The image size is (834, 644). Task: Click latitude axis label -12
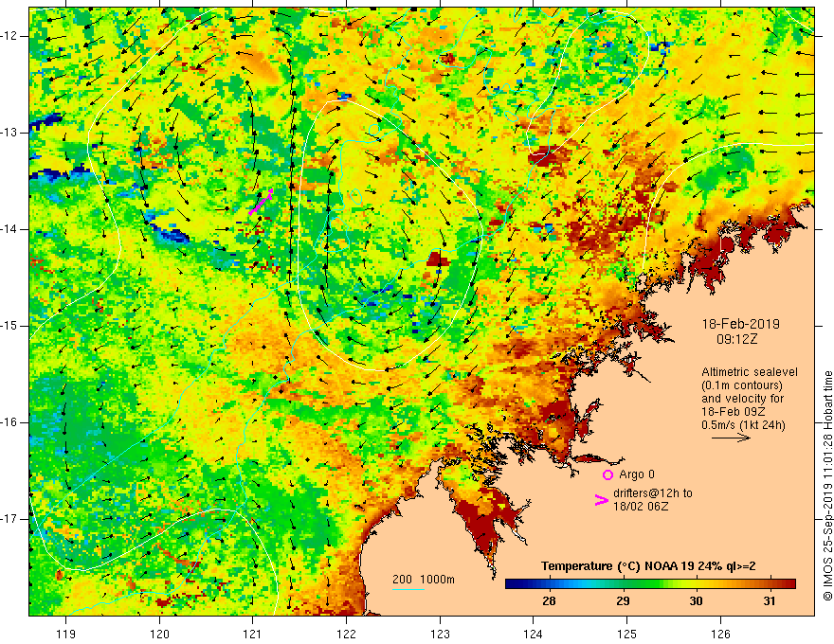click(x=9, y=36)
